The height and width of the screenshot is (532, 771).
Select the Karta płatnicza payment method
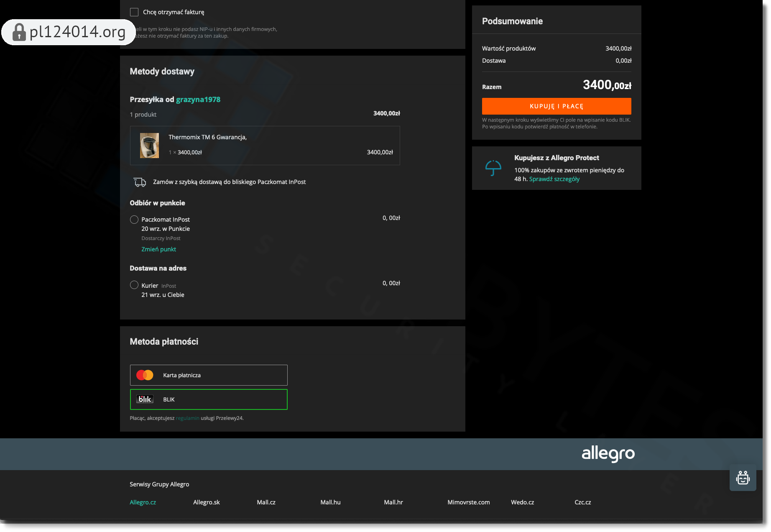[x=209, y=375]
